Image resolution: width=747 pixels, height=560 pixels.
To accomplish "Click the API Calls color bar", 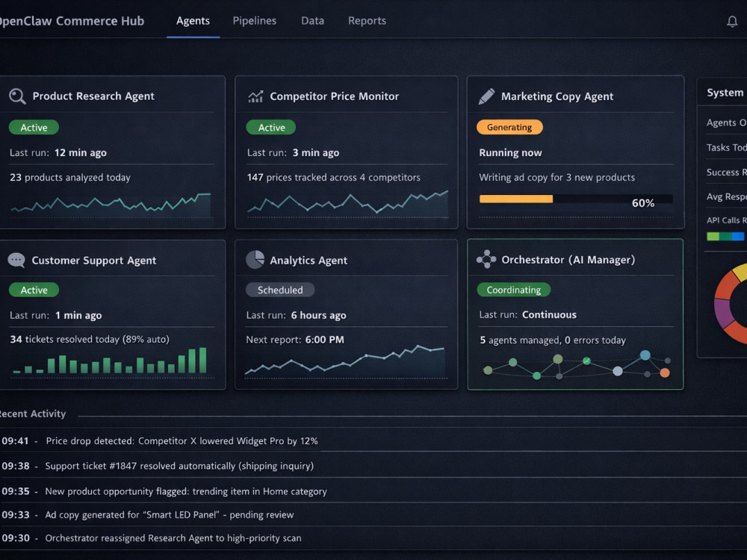I will 727,236.
